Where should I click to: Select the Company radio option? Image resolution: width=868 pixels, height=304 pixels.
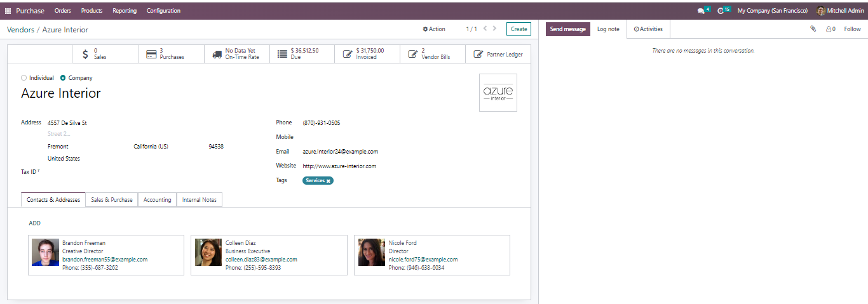coord(63,78)
